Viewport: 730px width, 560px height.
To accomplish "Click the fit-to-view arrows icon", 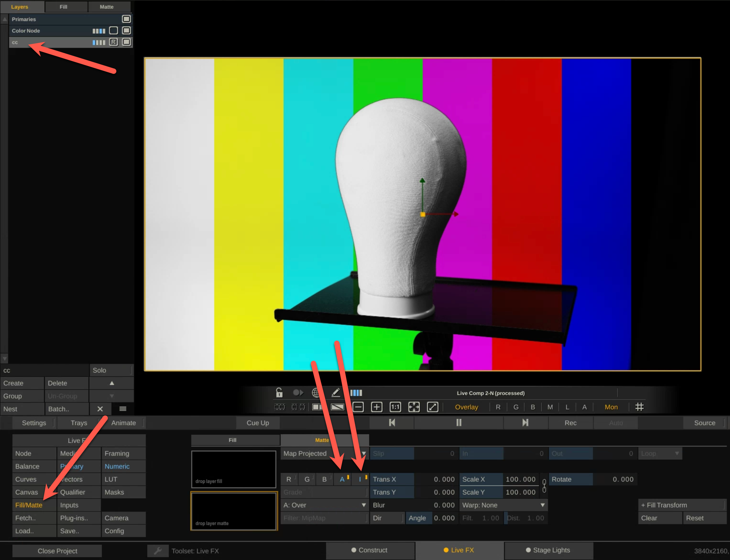I will (x=414, y=407).
